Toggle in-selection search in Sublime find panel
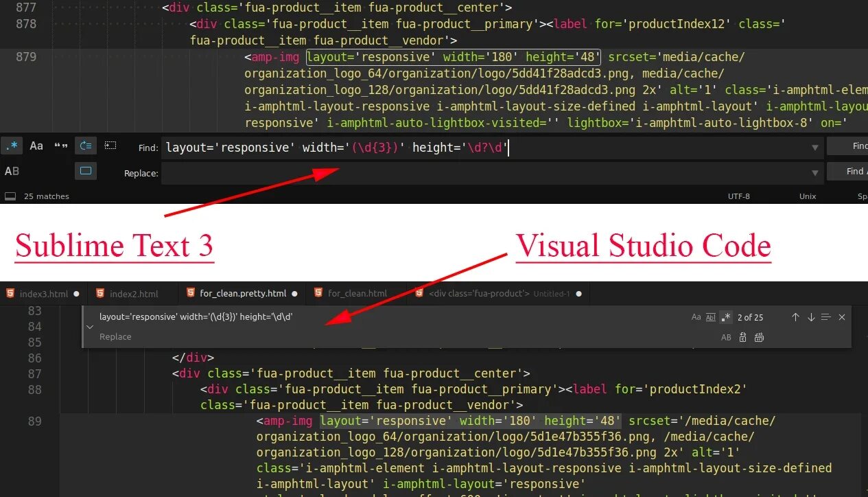This screenshot has height=497, width=868. click(x=110, y=146)
